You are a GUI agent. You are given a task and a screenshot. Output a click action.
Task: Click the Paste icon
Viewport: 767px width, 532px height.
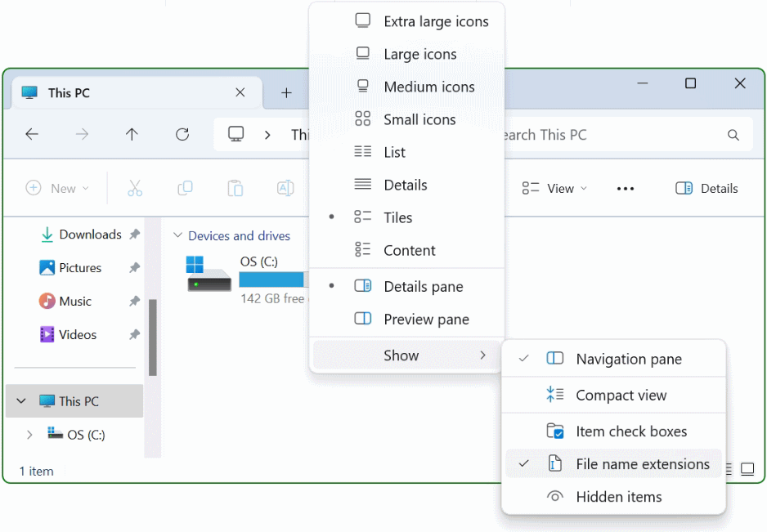[x=235, y=188]
